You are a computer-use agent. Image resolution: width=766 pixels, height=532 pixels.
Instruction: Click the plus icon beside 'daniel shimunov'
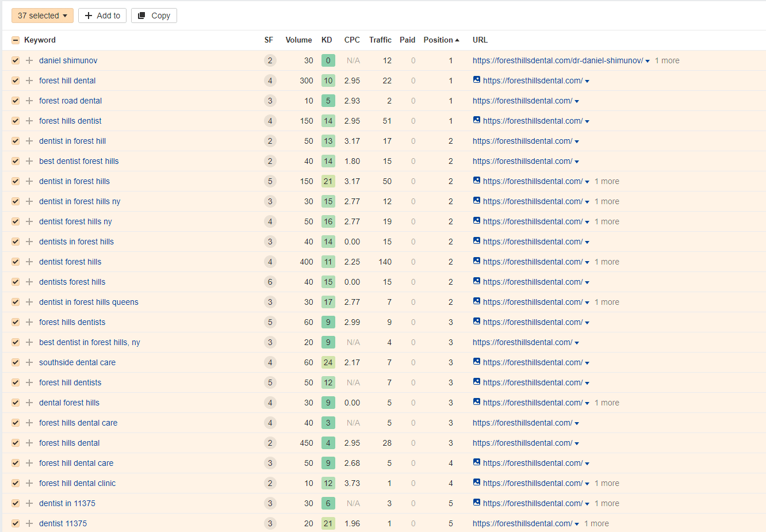coord(29,60)
